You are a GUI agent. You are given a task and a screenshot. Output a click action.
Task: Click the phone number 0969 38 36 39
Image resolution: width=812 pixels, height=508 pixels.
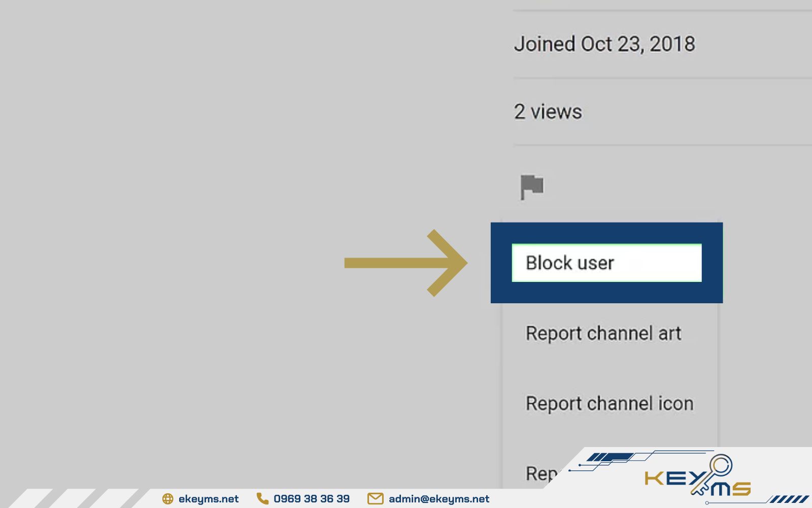(x=312, y=499)
